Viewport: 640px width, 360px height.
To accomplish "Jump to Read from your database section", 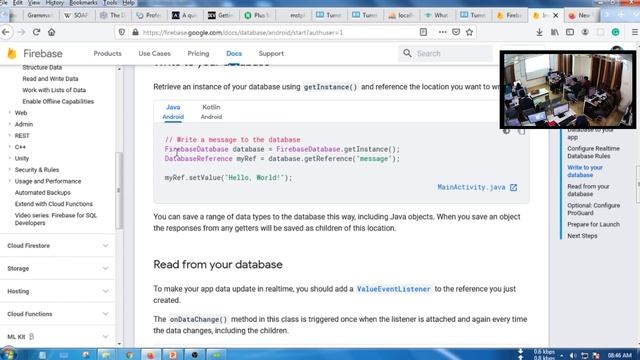I will click(x=588, y=190).
